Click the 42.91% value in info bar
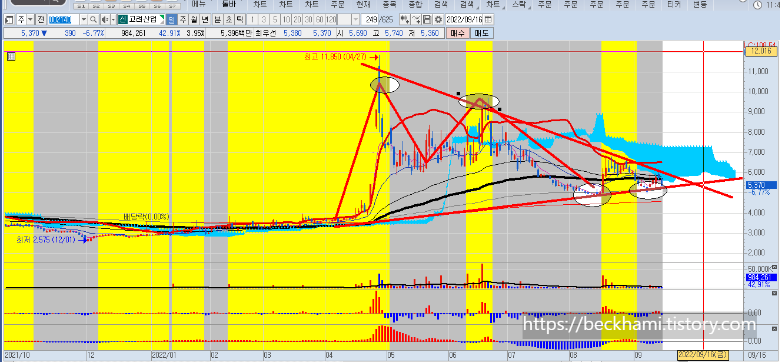 click(x=170, y=33)
